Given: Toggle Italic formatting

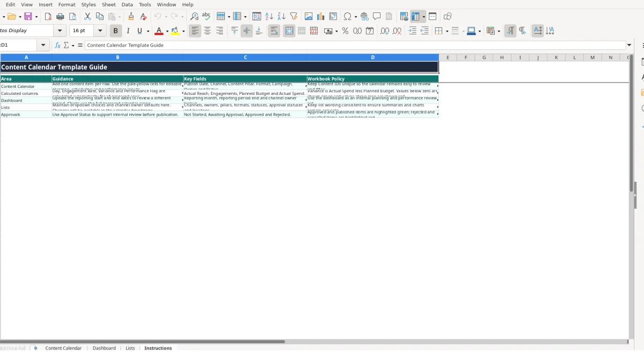Looking at the screenshot, I should [128, 31].
